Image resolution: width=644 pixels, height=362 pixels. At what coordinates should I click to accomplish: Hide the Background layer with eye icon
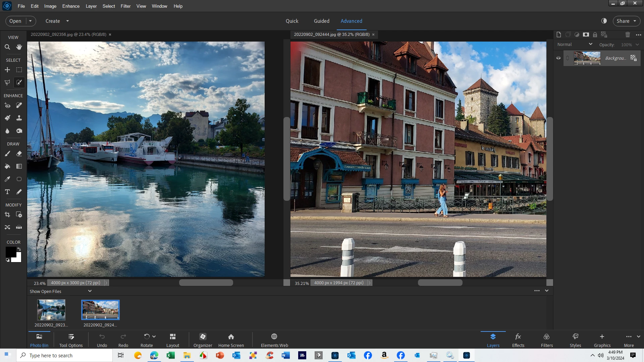pos(558,58)
